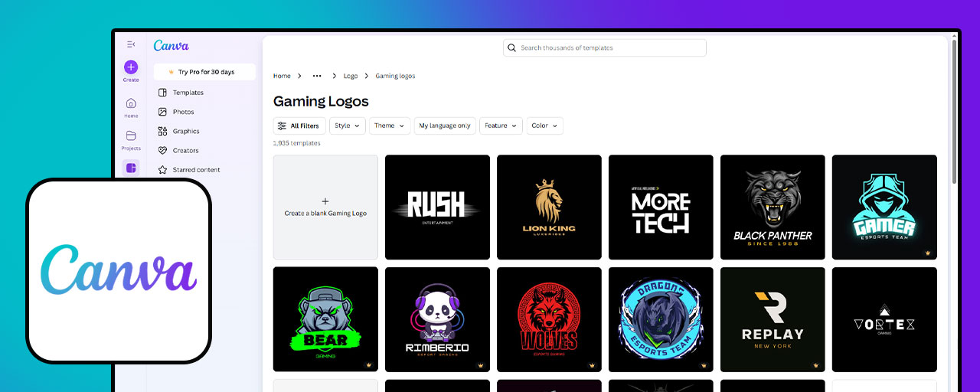Expand the Style filter dropdown

(x=348, y=126)
